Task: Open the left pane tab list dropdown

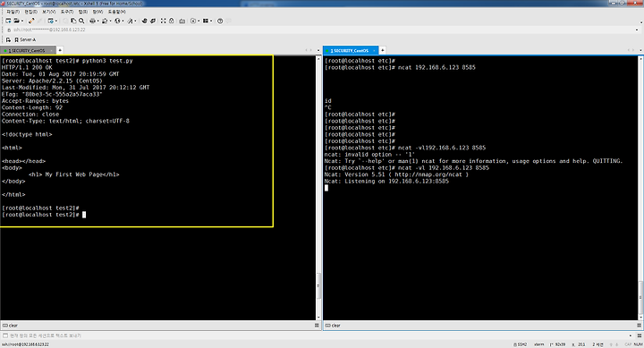Action: click(318, 50)
